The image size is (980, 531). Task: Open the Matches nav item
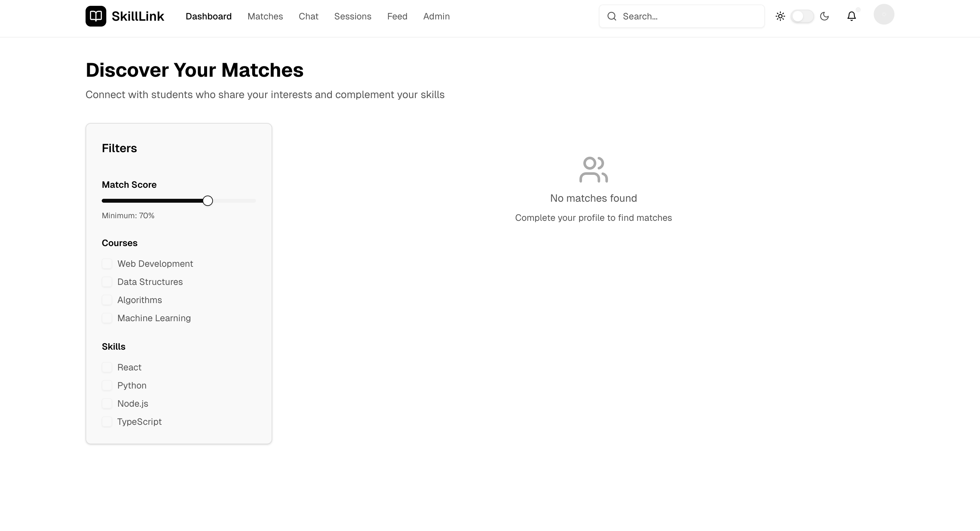click(265, 16)
